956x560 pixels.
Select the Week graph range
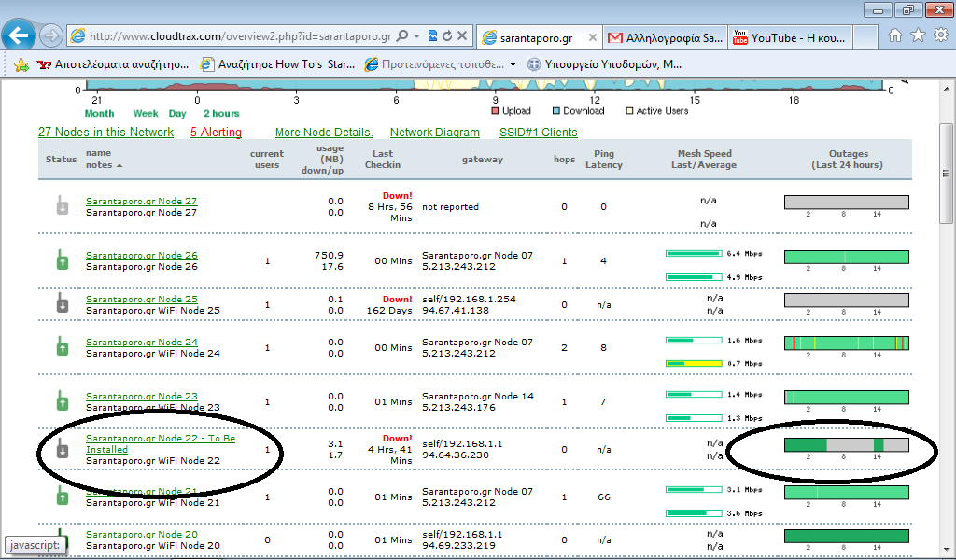coord(146,113)
